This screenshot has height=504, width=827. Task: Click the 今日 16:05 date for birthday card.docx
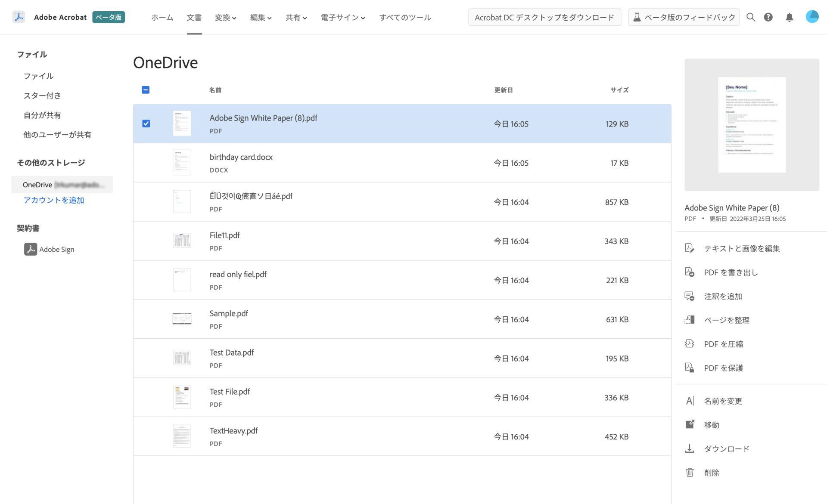tap(511, 163)
